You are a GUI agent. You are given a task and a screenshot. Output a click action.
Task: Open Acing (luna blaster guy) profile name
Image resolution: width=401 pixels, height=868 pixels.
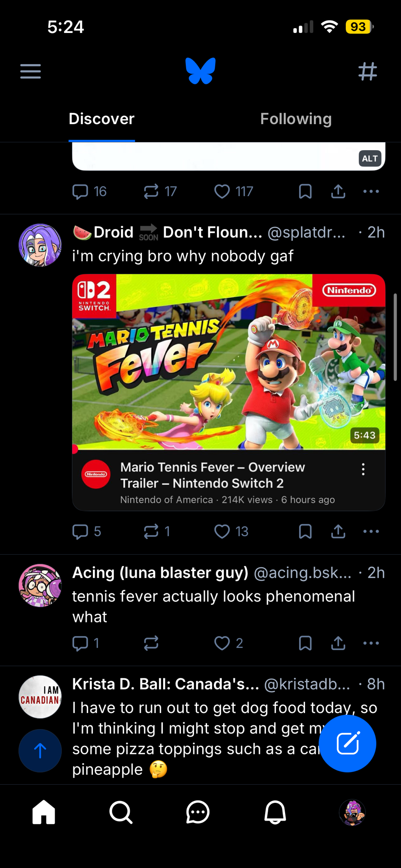160,572
